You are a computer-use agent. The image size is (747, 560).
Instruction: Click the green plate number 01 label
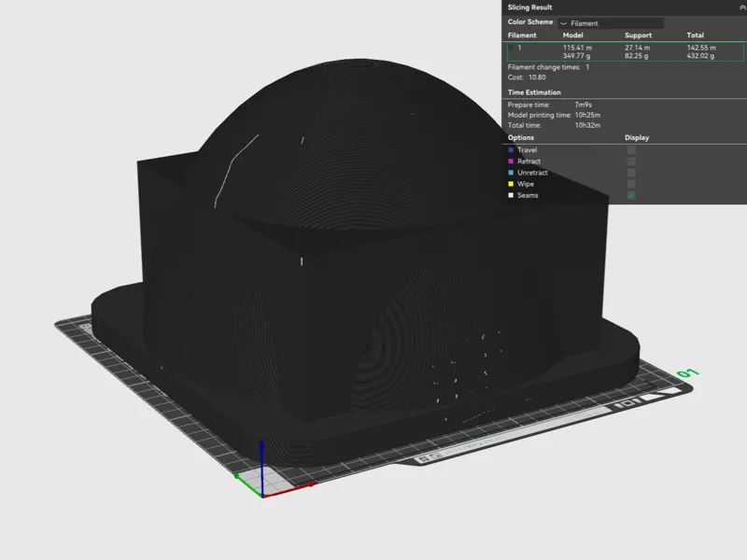[688, 372]
